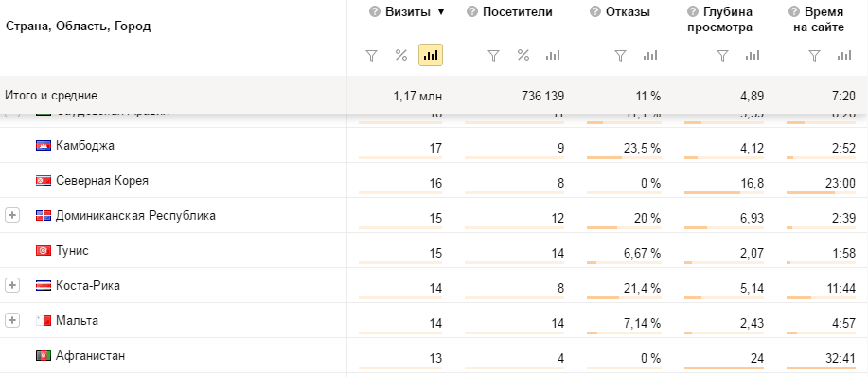The image size is (868, 377).
Task: Expand the Коста-Рика row
Action: click(x=12, y=285)
